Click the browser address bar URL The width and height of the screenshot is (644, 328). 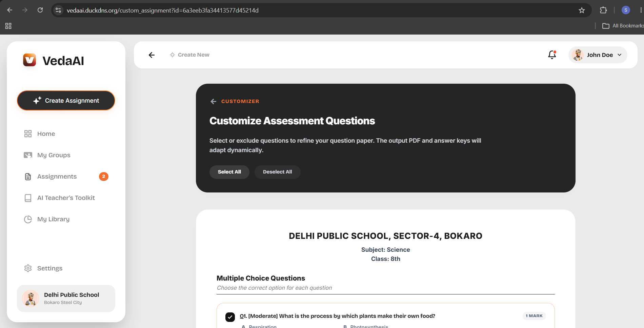(163, 11)
